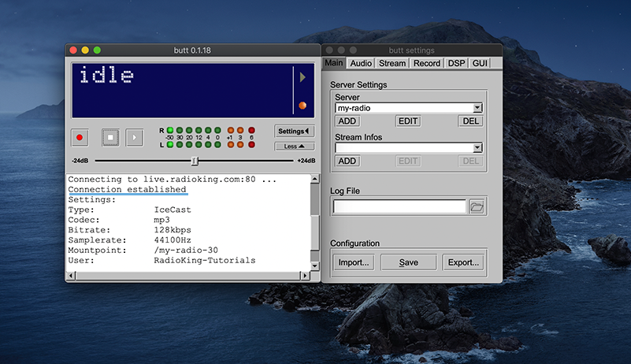Viewport: 631px width, 364px height.
Task: Go to the DSP tab
Action: click(x=456, y=63)
